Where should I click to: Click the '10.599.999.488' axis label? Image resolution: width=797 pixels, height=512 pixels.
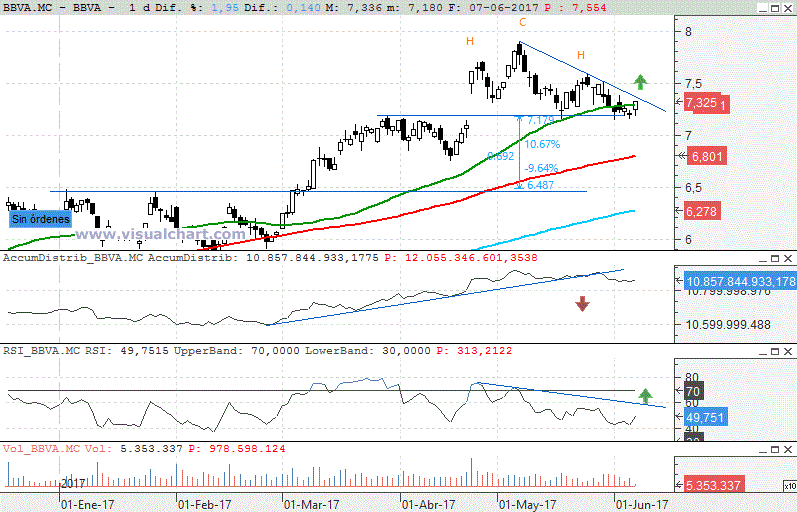point(728,325)
